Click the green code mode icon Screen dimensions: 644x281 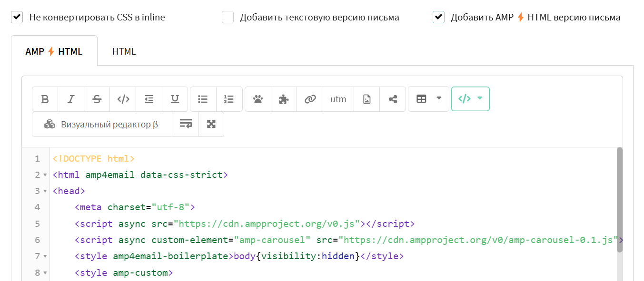coord(465,99)
